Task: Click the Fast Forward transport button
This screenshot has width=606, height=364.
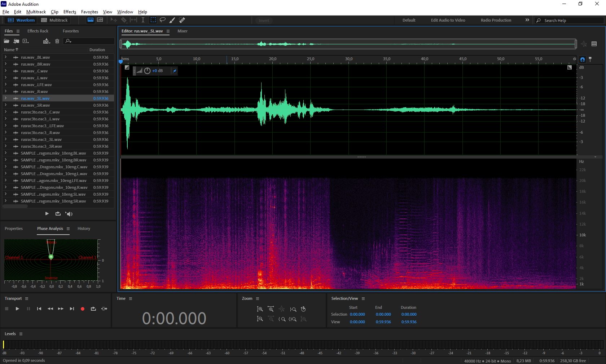Action: pyautogui.click(x=61, y=309)
